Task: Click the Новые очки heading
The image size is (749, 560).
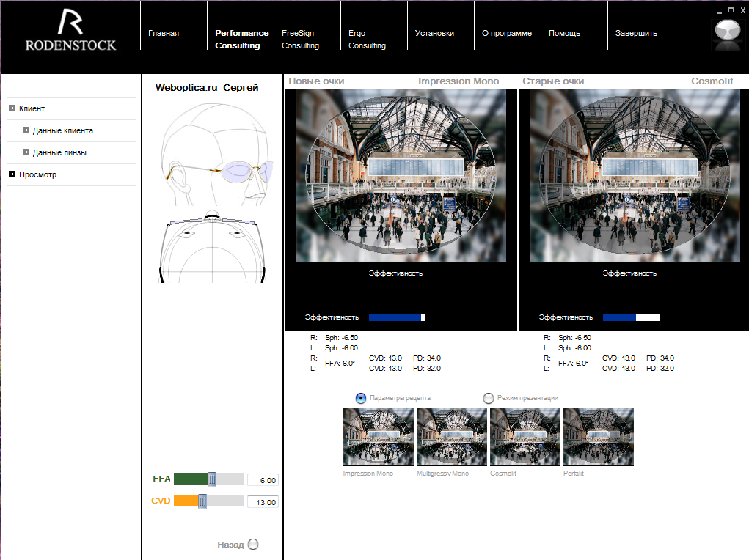Action: click(x=316, y=81)
